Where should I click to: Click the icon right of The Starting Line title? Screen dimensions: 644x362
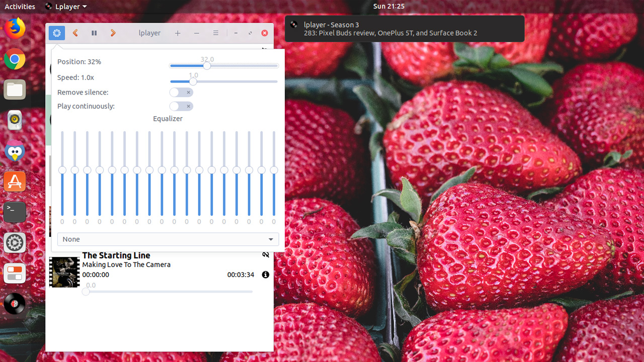[x=266, y=255]
